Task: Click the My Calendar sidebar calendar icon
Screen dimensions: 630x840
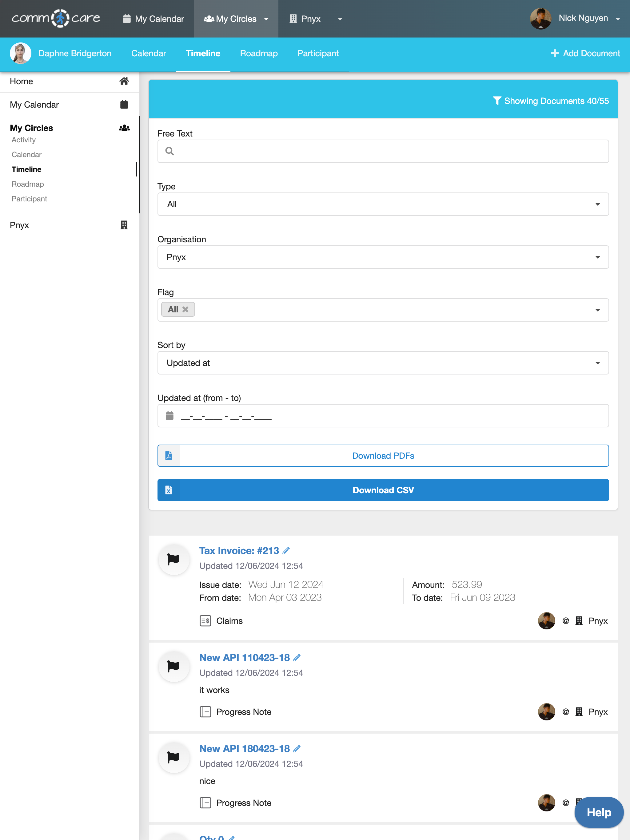Action: pos(124,105)
